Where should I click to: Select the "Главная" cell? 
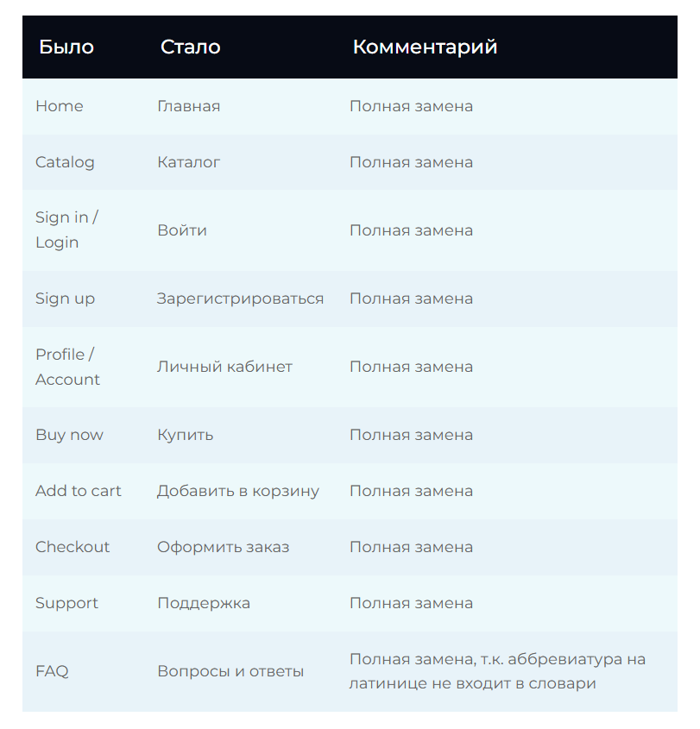click(x=188, y=106)
